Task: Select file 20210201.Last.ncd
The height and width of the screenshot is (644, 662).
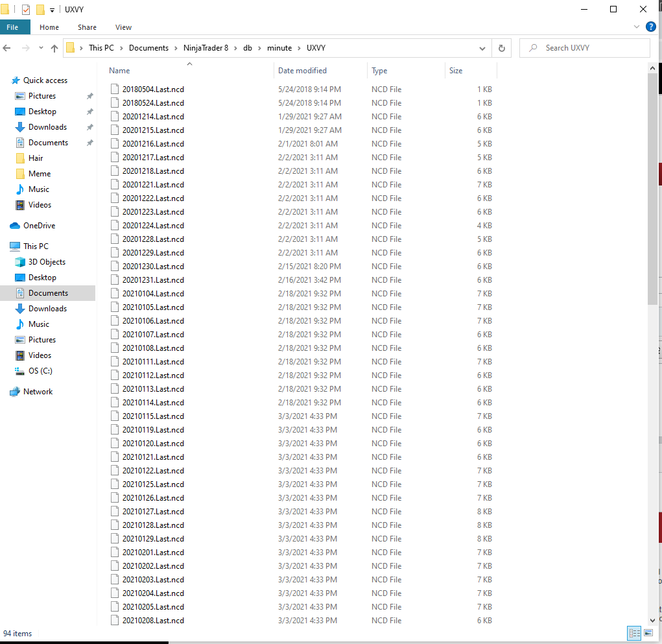Action: click(x=153, y=553)
